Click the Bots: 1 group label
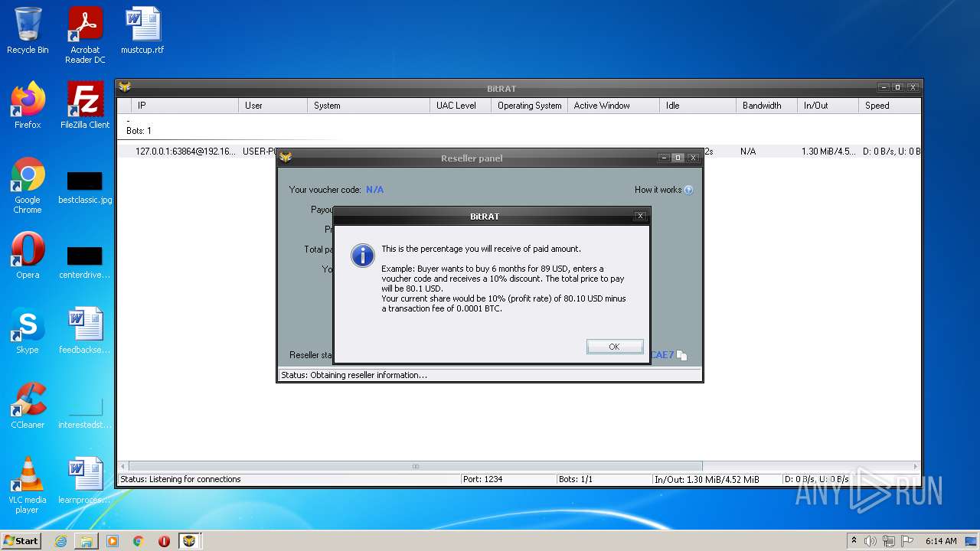The image size is (980, 551). click(x=139, y=131)
